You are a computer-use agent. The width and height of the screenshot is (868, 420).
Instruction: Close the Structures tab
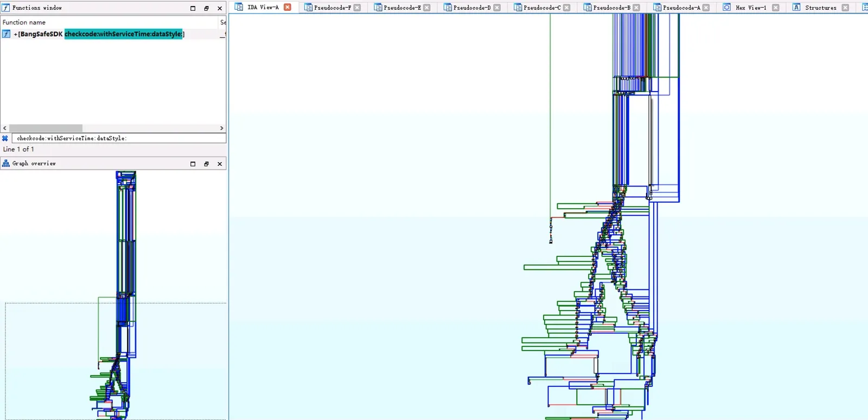(x=845, y=8)
